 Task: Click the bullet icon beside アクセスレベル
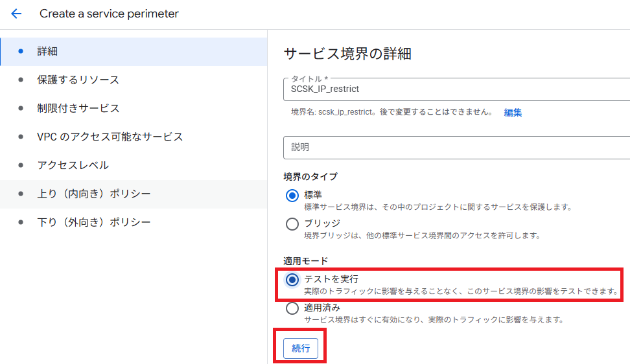coord(21,165)
